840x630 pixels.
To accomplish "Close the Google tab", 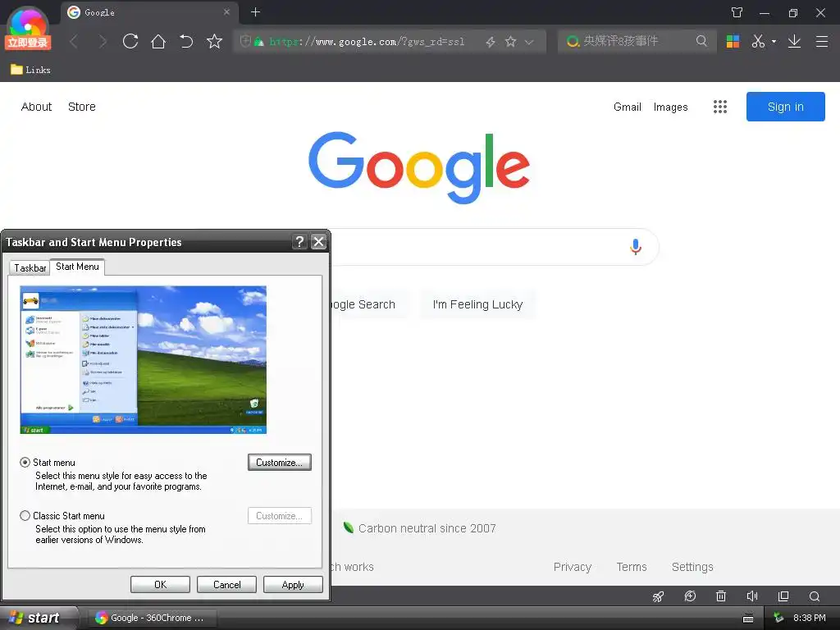I will [x=226, y=11].
